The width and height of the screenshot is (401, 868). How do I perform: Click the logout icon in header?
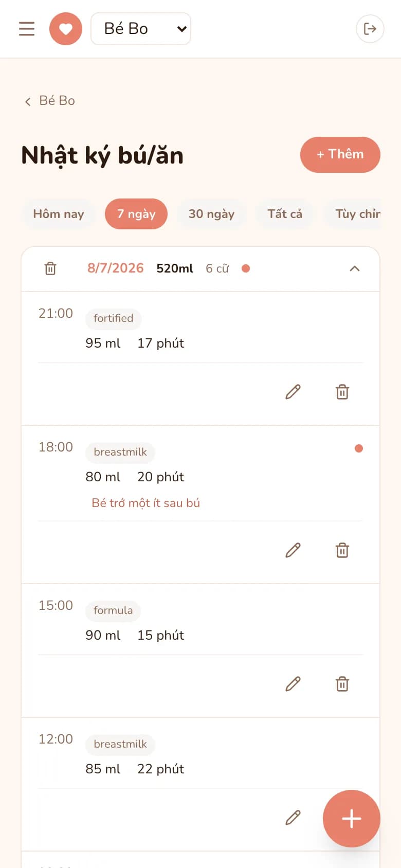(x=370, y=29)
